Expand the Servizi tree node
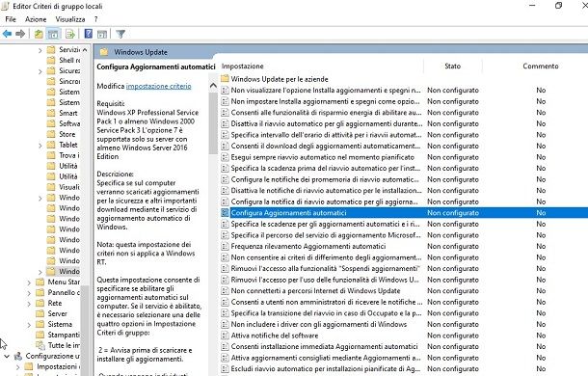The height and width of the screenshot is (376, 588). [40, 50]
